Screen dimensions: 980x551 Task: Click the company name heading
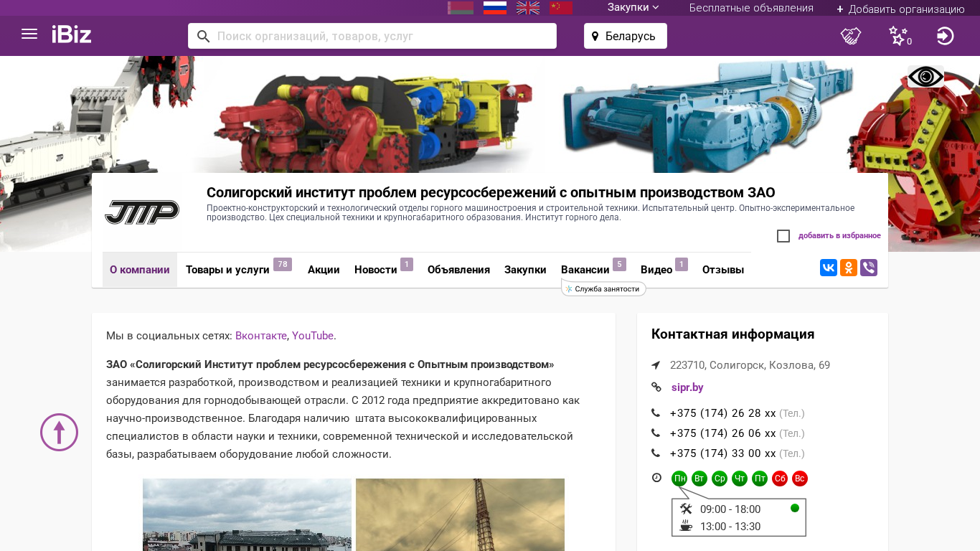(491, 192)
